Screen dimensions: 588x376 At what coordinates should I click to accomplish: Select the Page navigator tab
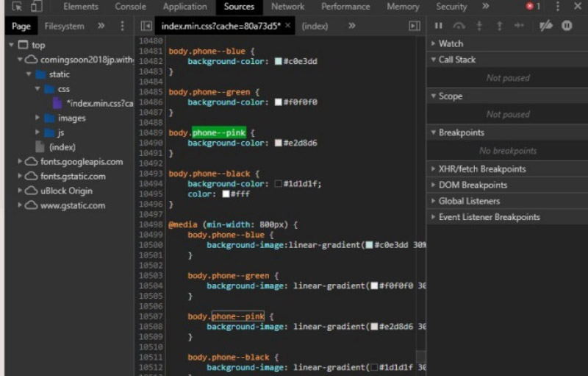(21, 26)
